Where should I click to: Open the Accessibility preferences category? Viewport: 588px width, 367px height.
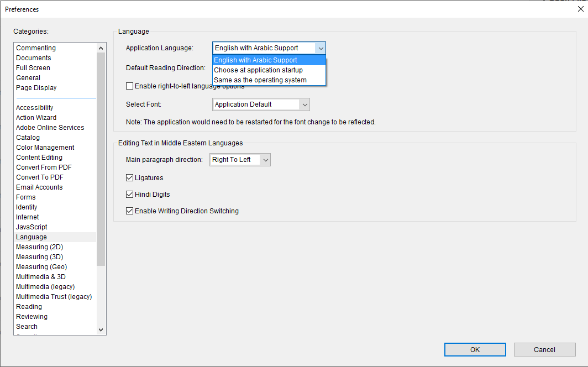click(x=34, y=107)
